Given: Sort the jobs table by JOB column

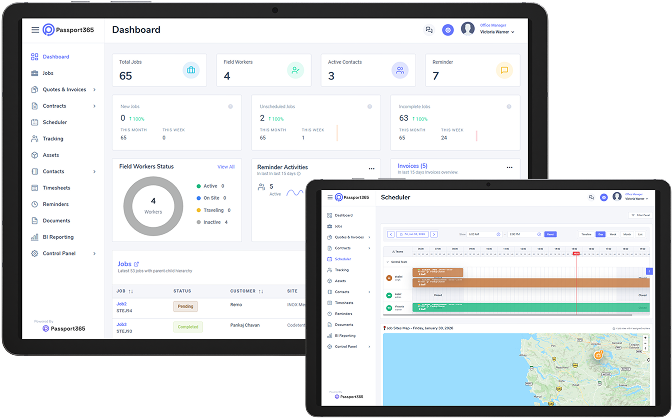Looking at the screenshot, I should 126,290.
